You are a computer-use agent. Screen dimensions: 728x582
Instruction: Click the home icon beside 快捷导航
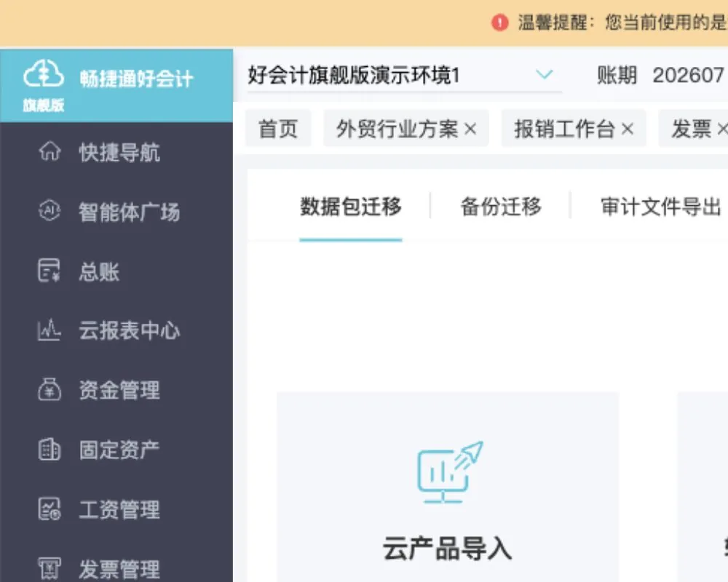(50, 152)
